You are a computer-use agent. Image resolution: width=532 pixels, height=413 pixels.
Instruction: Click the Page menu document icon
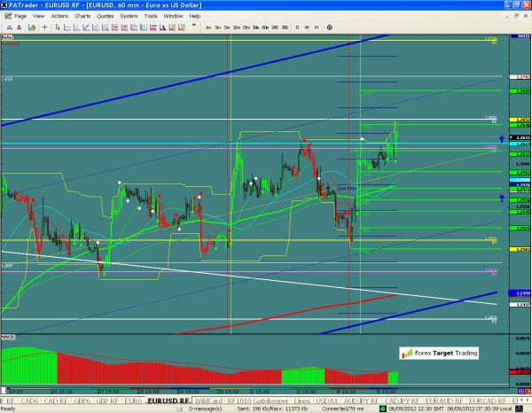pyautogui.click(x=9, y=16)
